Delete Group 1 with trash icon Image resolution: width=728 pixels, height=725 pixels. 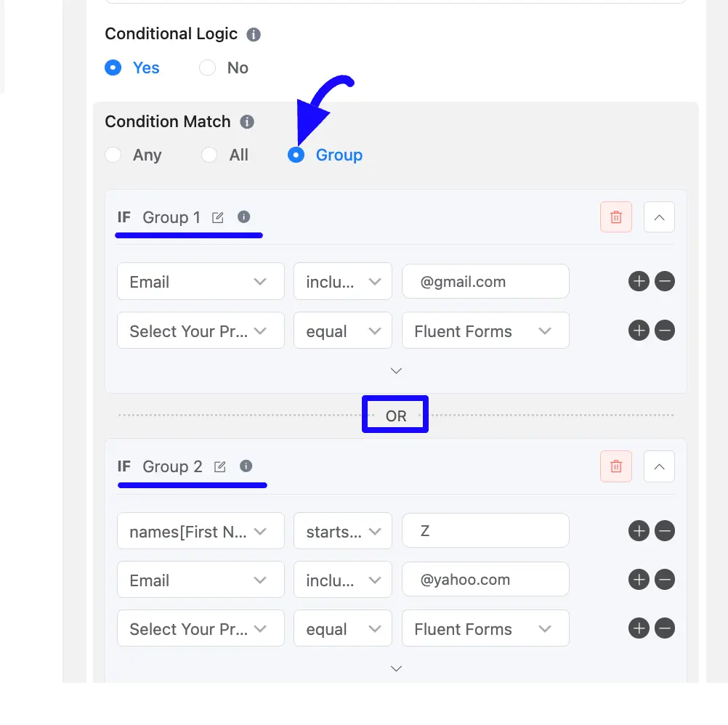pyautogui.click(x=615, y=216)
